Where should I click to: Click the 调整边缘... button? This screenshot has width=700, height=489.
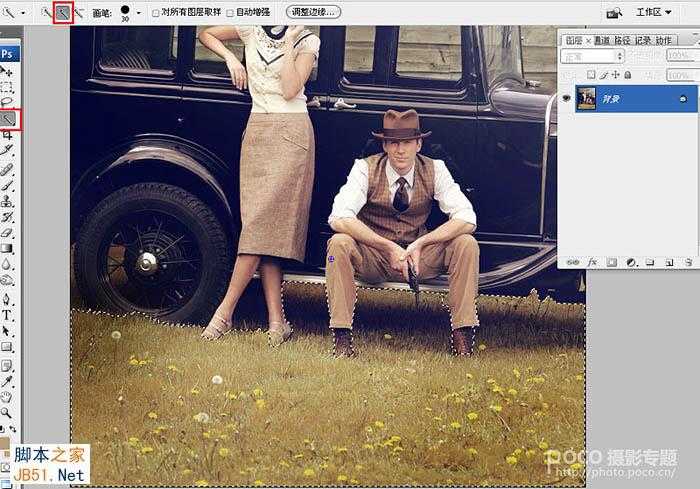(313, 12)
